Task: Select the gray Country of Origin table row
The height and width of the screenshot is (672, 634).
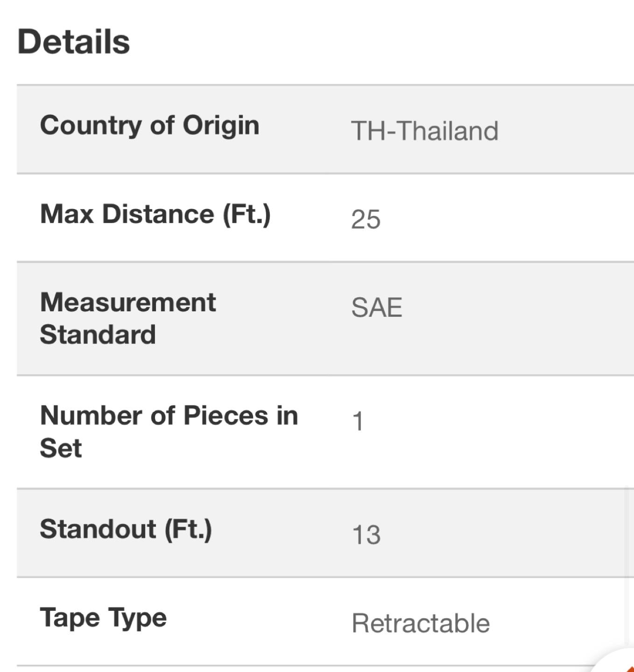Action: pyautogui.click(x=325, y=129)
